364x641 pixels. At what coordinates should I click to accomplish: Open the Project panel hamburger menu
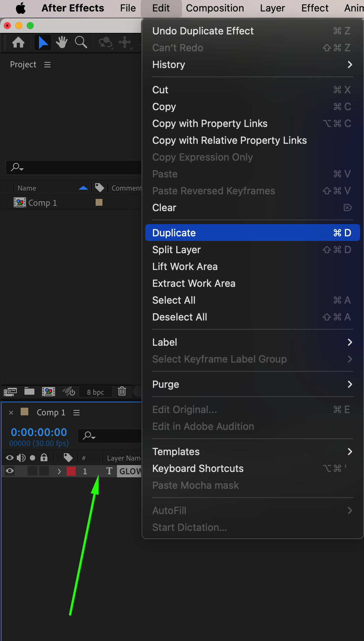[47, 65]
